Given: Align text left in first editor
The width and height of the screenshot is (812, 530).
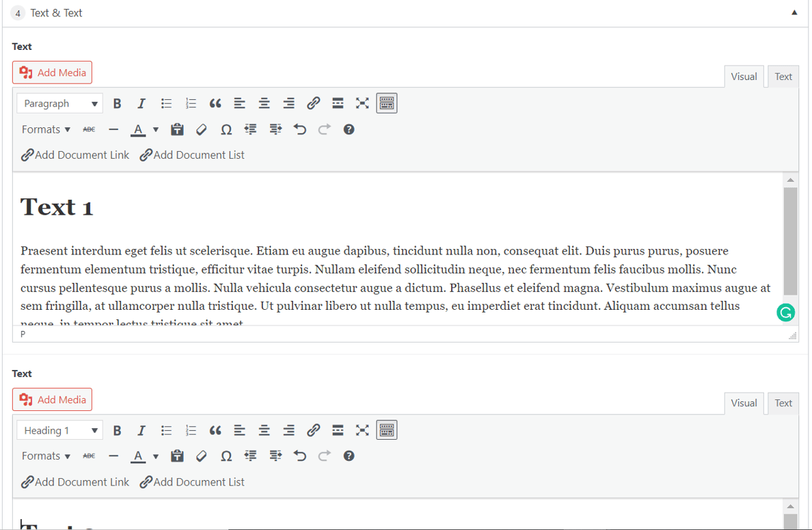Looking at the screenshot, I should [239, 104].
